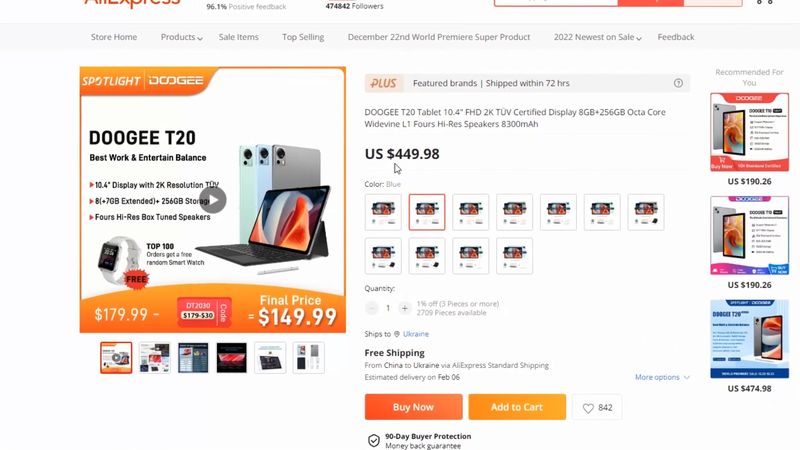Viewport: 800px width, 450px height.
Task: Select the last color option in second row
Action: (x=514, y=256)
